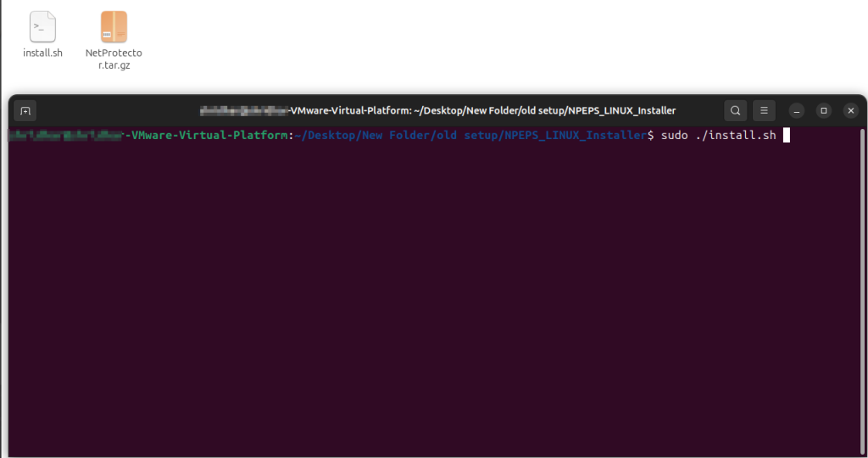Click the NetProtector.tar.gz file name label
This screenshot has height=458, width=868.
point(114,59)
